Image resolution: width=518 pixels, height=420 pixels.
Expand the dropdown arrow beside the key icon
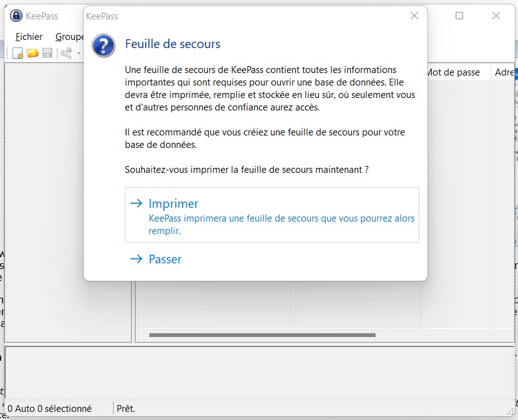79,54
